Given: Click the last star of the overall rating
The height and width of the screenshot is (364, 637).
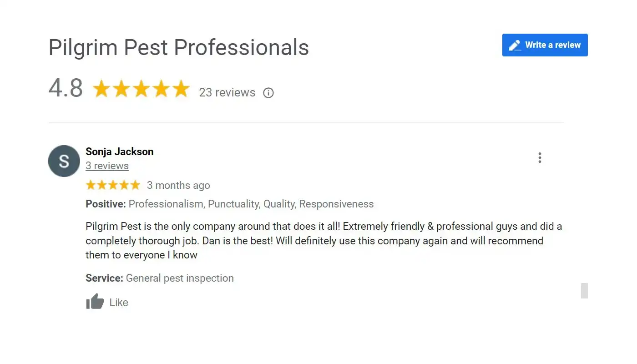Looking at the screenshot, I should (x=181, y=89).
